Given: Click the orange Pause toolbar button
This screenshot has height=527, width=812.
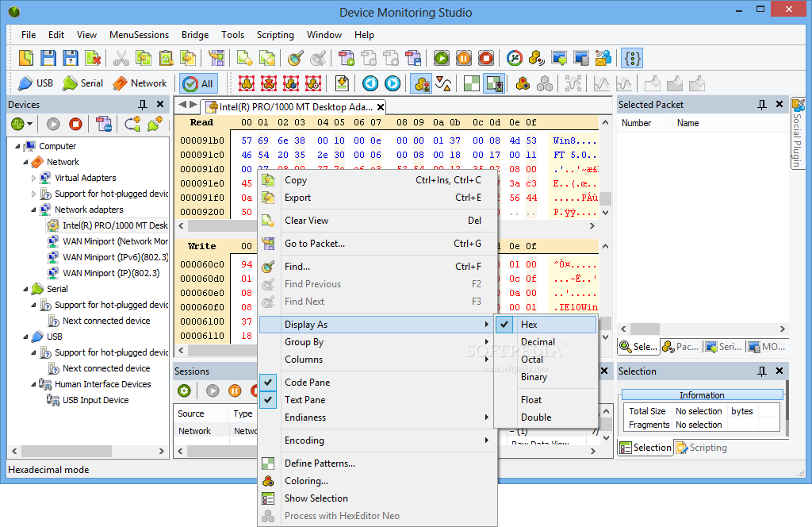Looking at the screenshot, I should click(463, 58).
